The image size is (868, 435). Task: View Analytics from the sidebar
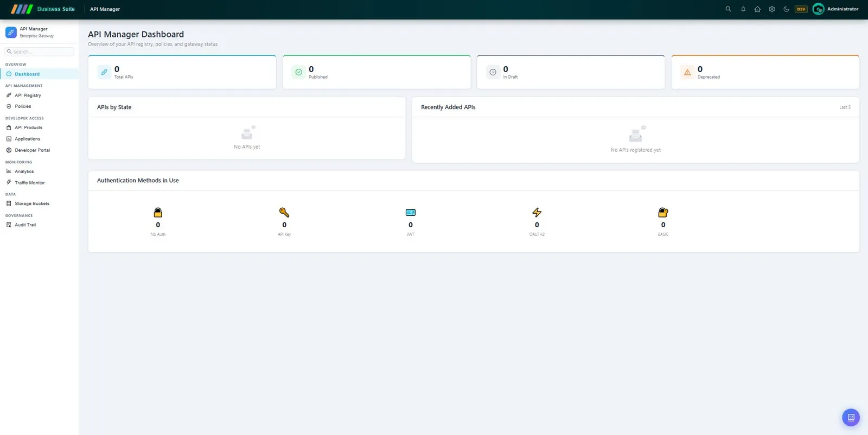click(39, 171)
